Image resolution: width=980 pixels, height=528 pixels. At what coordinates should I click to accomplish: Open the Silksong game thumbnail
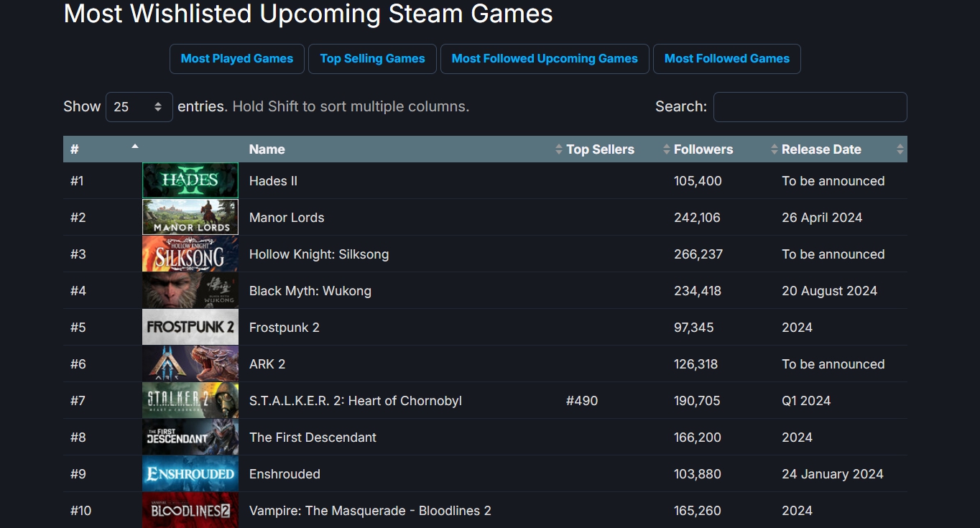(190, 254)
